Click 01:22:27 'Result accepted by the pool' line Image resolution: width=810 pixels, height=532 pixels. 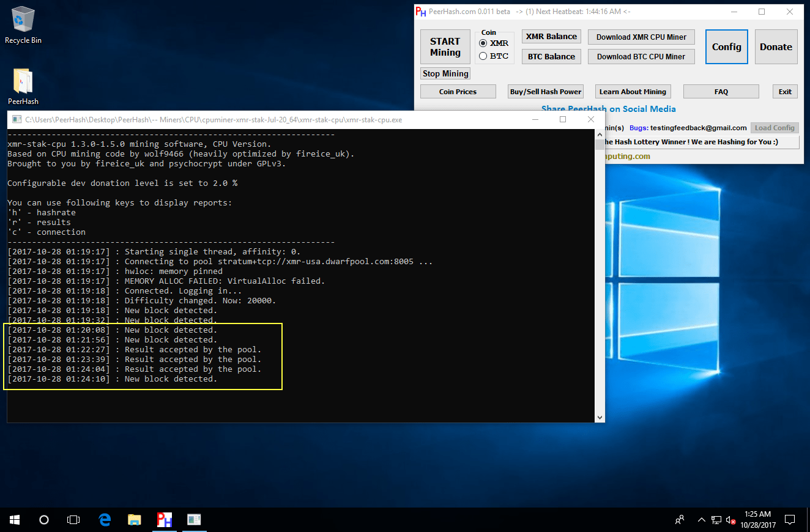135,349
